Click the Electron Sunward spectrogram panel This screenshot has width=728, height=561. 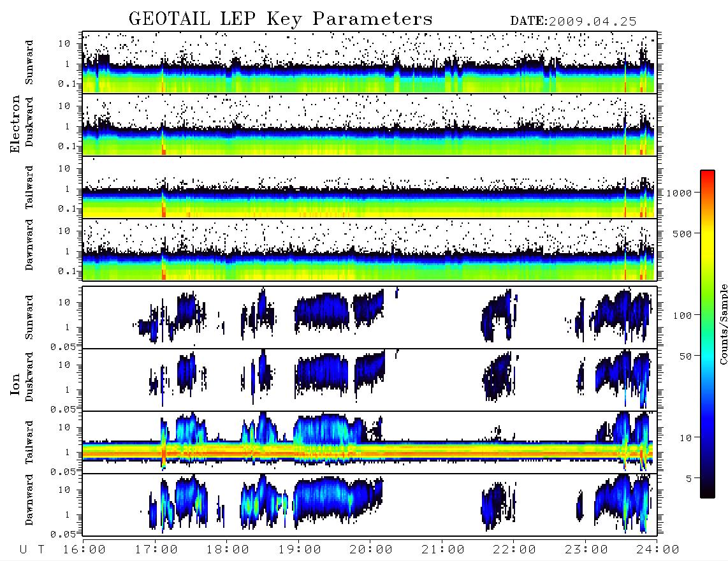(370, 62)
